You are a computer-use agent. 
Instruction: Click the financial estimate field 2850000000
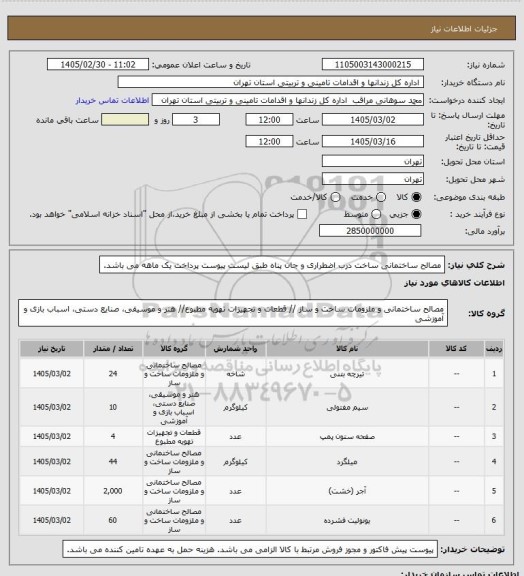(x=370, y=231)
